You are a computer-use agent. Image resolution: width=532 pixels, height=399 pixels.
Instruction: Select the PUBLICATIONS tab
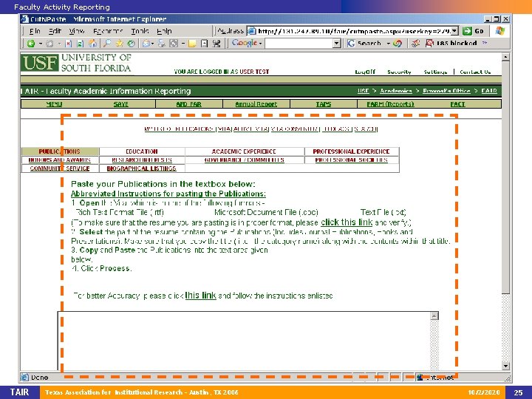click(60, 151)
